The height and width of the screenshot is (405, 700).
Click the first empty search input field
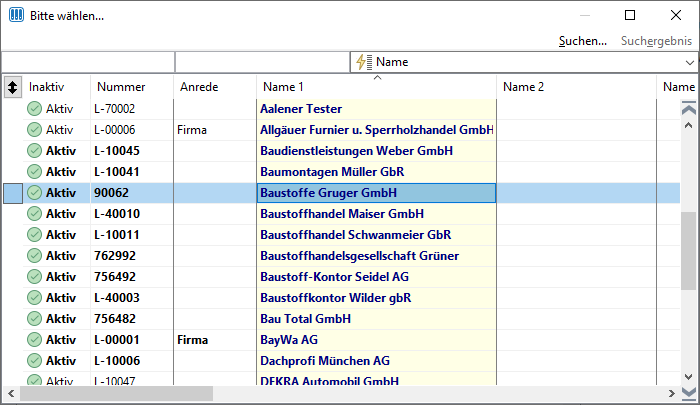tap(88, 62)
